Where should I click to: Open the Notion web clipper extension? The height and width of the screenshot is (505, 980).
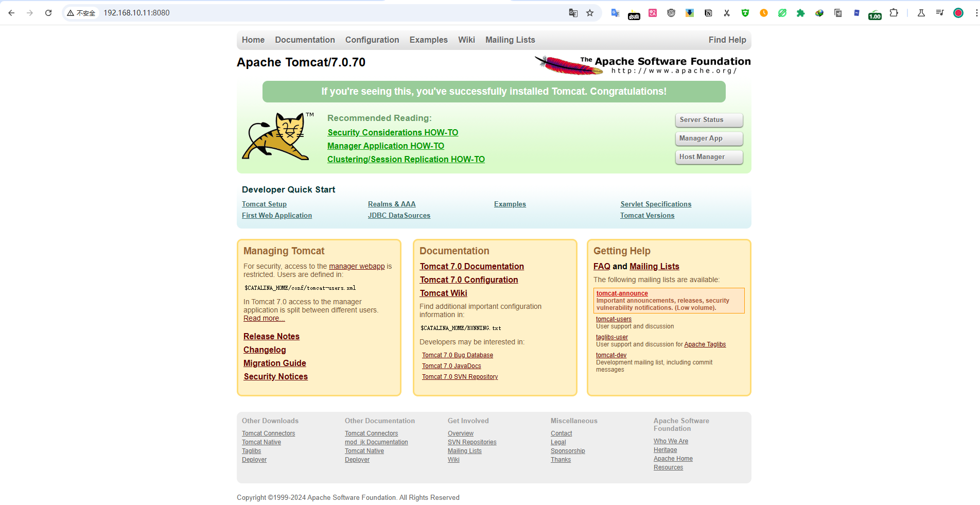(x=708, y=13)
